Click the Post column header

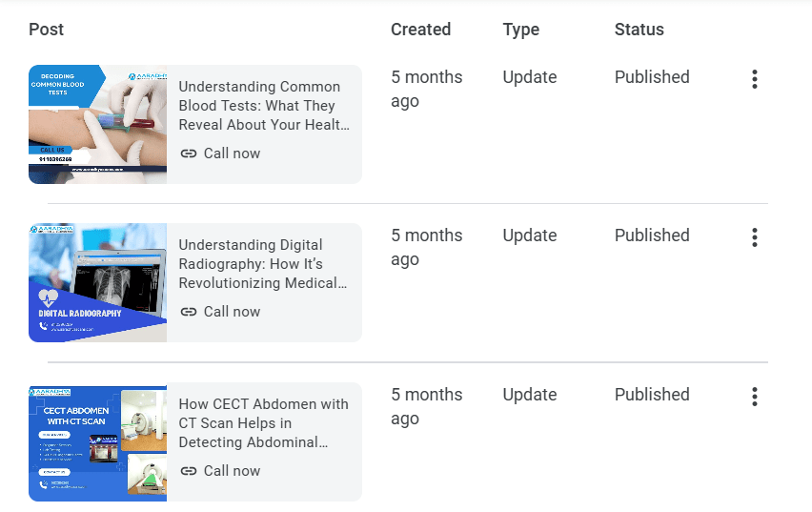coord(47,30)
